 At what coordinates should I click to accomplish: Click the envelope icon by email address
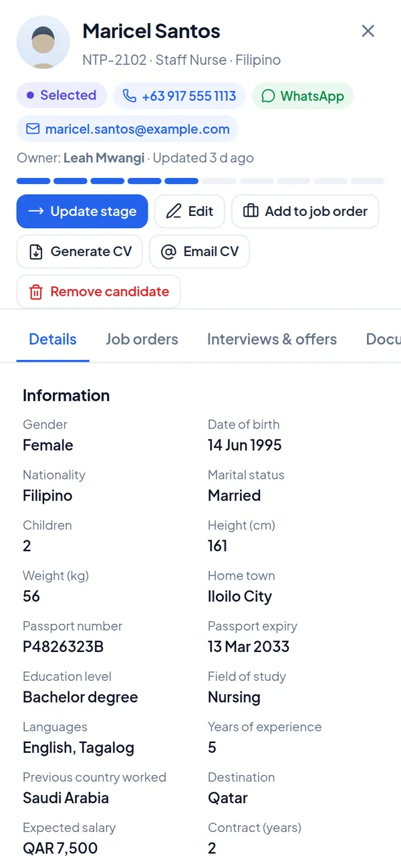(x=33, y=130)
